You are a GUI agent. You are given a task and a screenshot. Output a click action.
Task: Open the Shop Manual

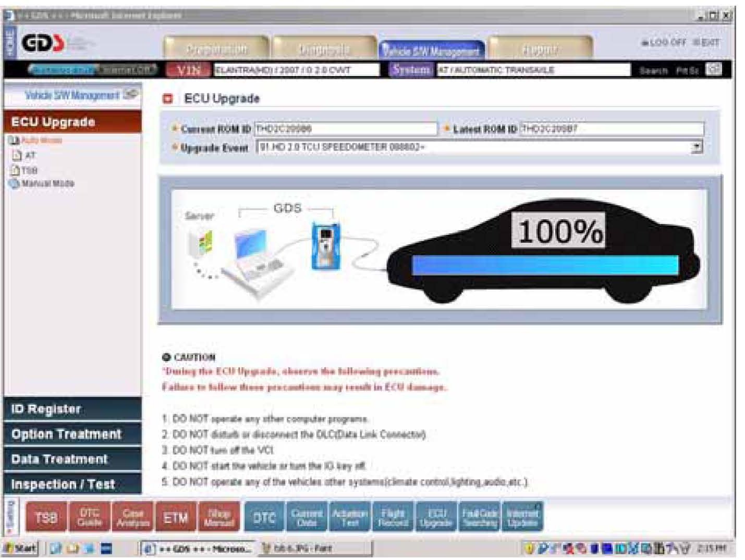click(x=219, y=517)
